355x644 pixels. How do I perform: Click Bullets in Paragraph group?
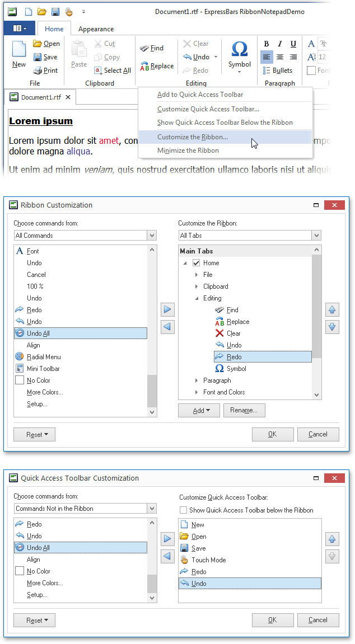coord(277,70)
